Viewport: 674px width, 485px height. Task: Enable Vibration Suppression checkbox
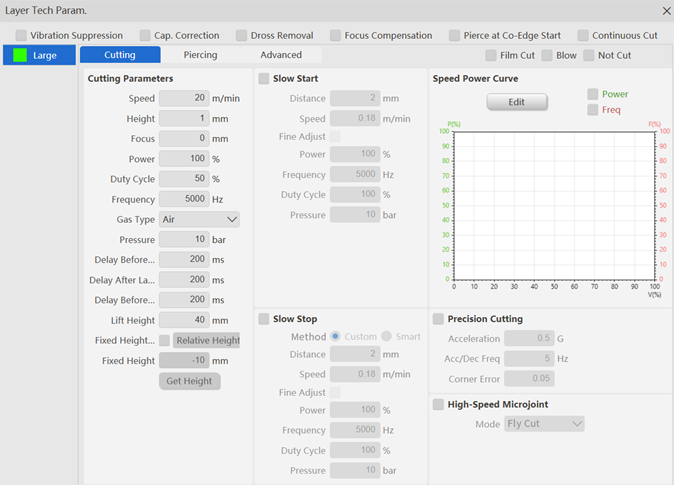(x=22, y=36)
